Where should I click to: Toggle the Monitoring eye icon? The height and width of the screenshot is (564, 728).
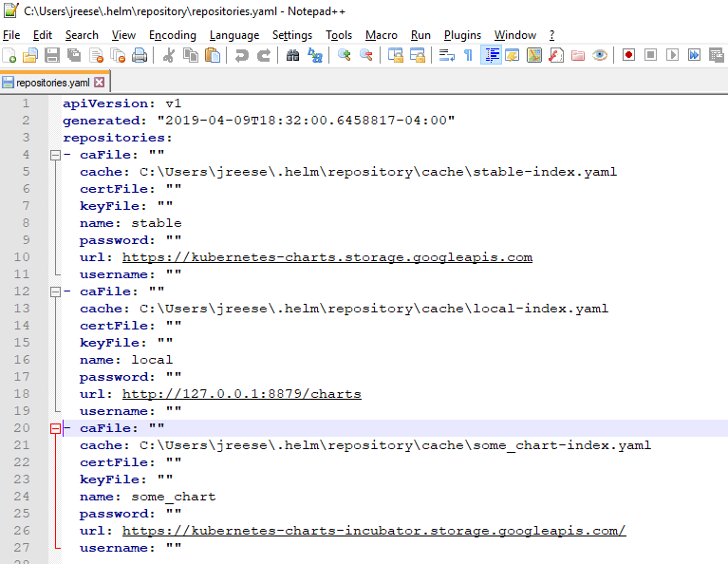point(600,55)
